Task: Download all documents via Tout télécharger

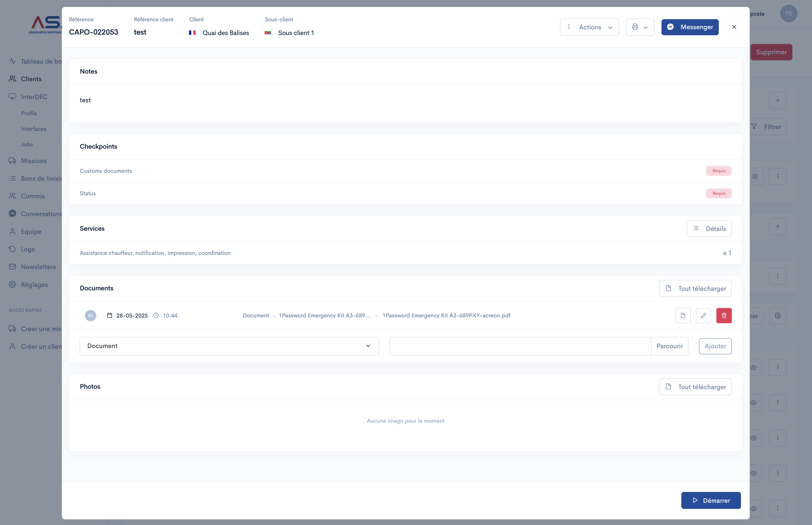Action: click(695, 288)
